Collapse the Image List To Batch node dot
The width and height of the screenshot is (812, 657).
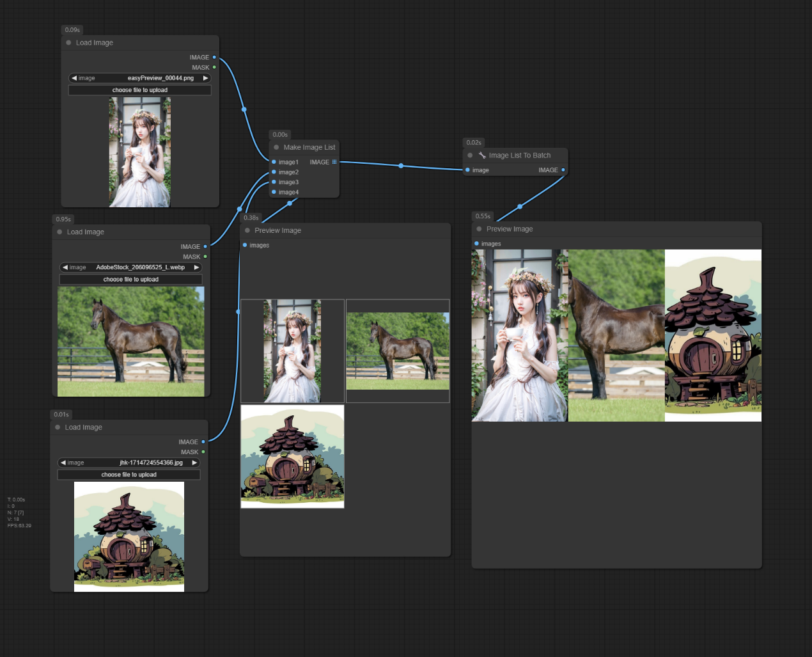[x=470, y=155]
